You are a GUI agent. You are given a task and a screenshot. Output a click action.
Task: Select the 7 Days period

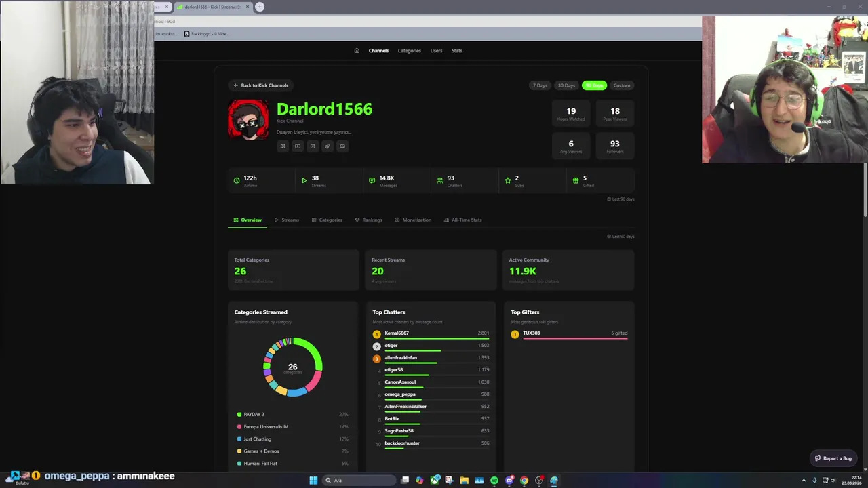(540, 85)
